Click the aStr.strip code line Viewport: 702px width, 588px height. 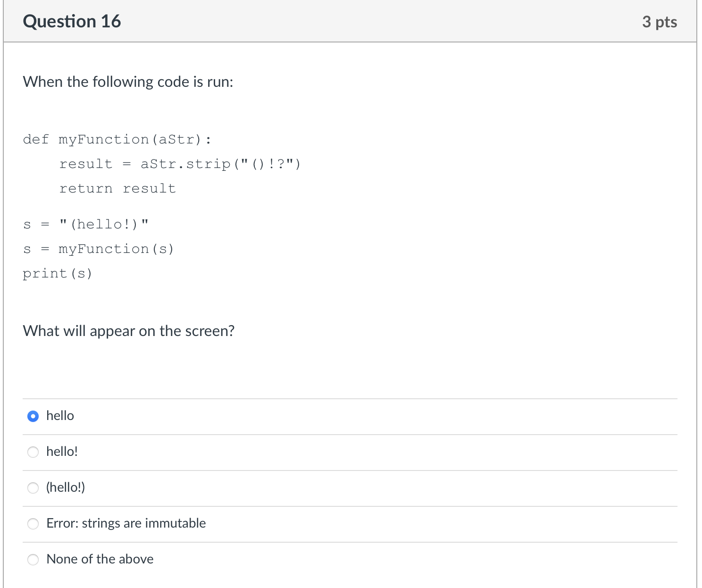180,164
